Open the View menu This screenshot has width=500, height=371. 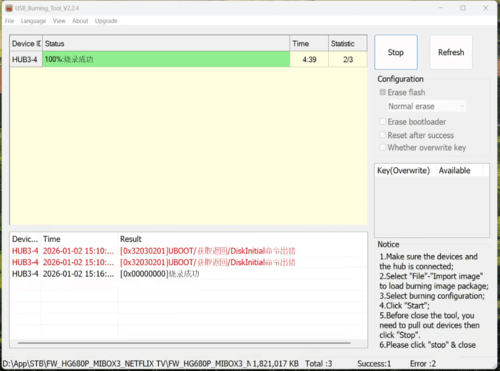[59, 21]
